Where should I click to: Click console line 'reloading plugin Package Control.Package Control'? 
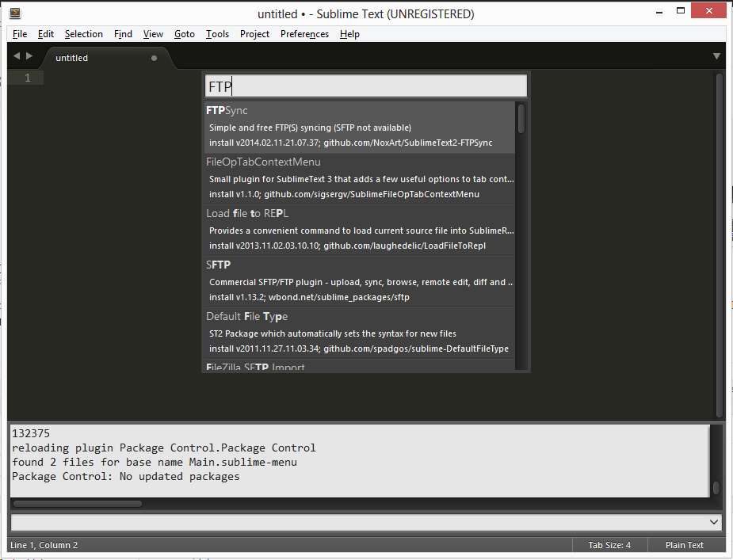coord(163,448)
